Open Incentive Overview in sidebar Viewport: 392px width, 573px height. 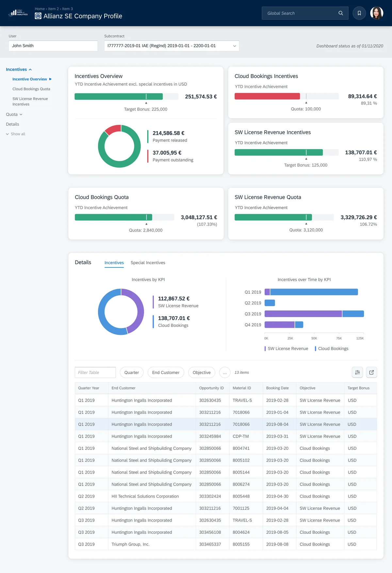30,79
